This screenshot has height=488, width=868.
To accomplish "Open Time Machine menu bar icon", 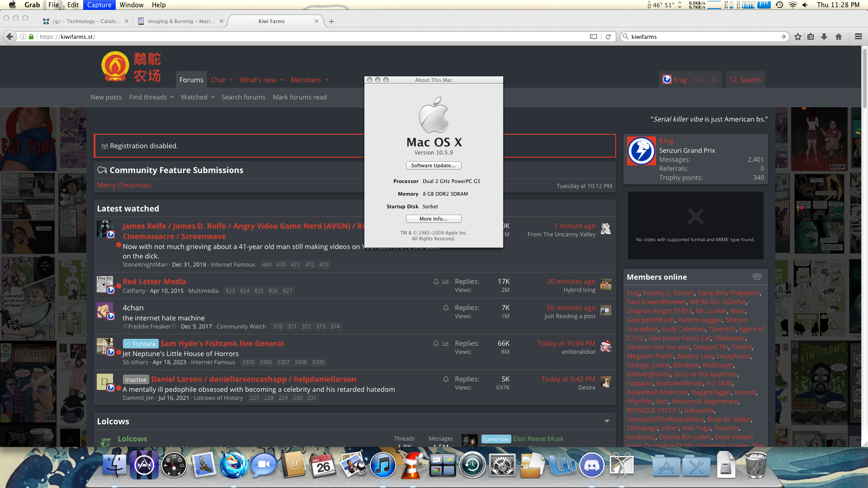I will point(779,5).
